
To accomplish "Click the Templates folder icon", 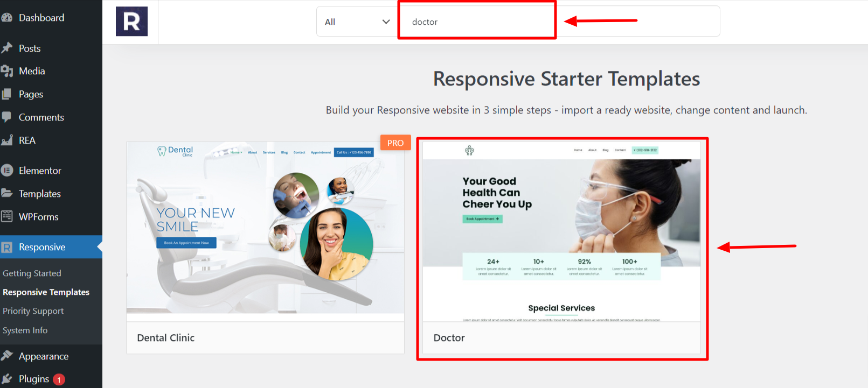I will [x=6, y=193].
